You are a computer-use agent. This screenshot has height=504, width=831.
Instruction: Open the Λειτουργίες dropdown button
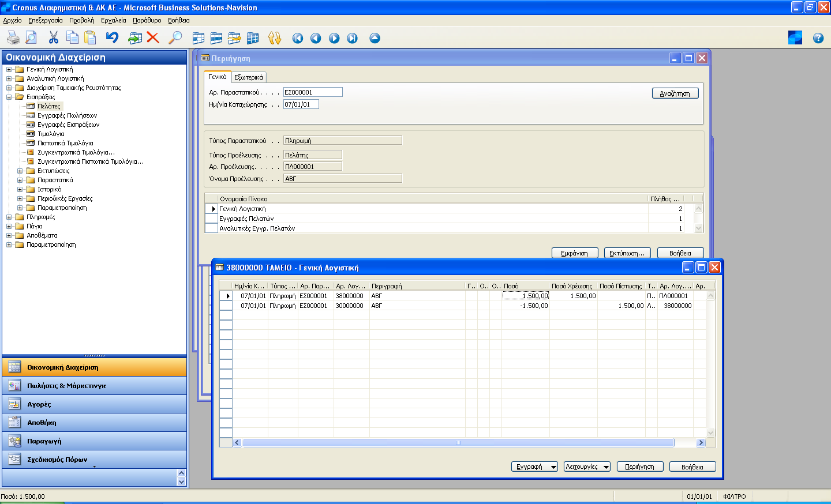(x=587, y=467)
